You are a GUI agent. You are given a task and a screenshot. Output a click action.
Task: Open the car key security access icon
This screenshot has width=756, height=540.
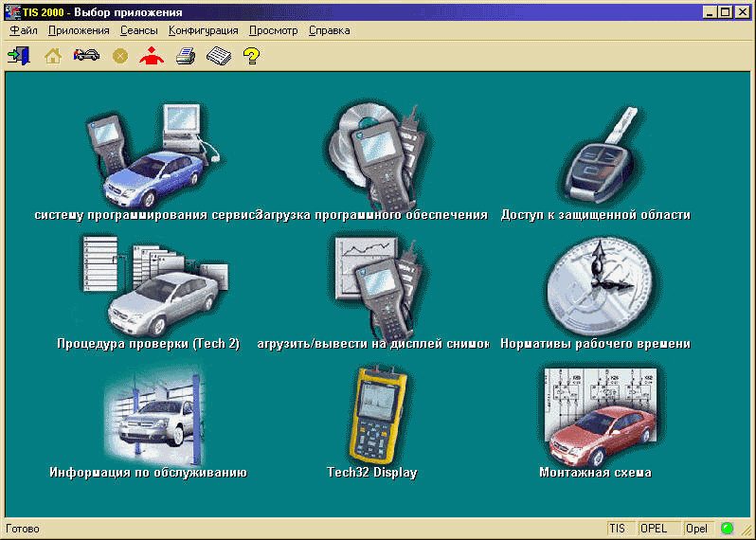coord(601,155)
